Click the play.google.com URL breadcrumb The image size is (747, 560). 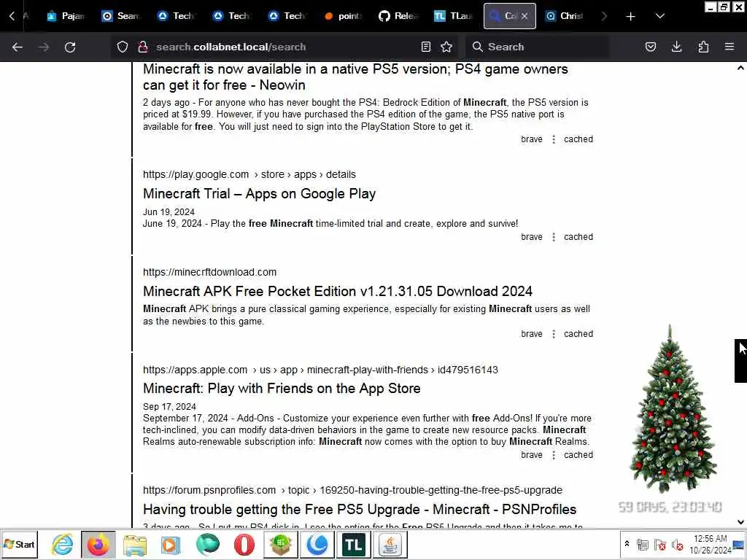tap(249, 174)
